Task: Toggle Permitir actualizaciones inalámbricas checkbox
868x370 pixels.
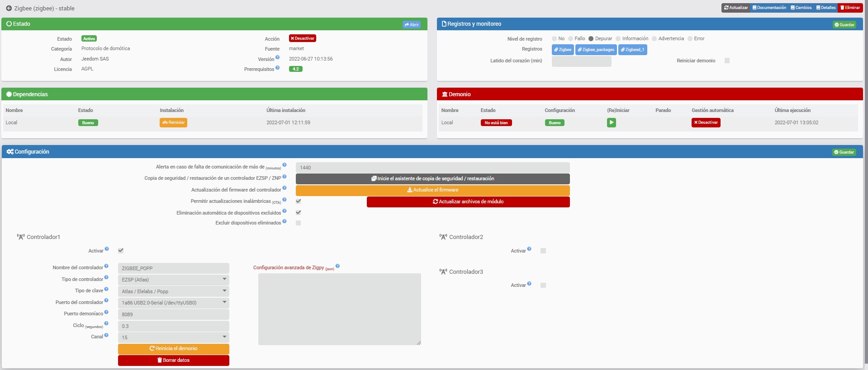Action: 299,201
